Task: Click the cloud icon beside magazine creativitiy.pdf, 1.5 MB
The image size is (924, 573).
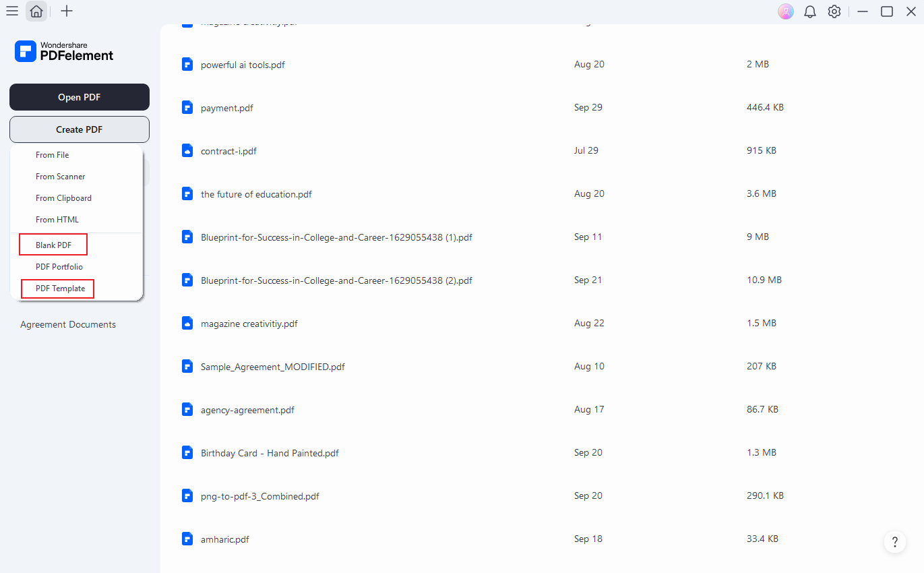Action: pyautogui.click(x=187, y=323)
